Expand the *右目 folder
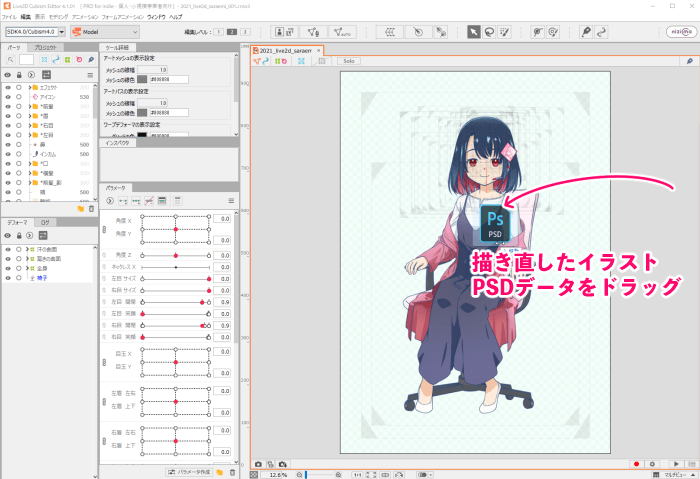 coord(30,125)
